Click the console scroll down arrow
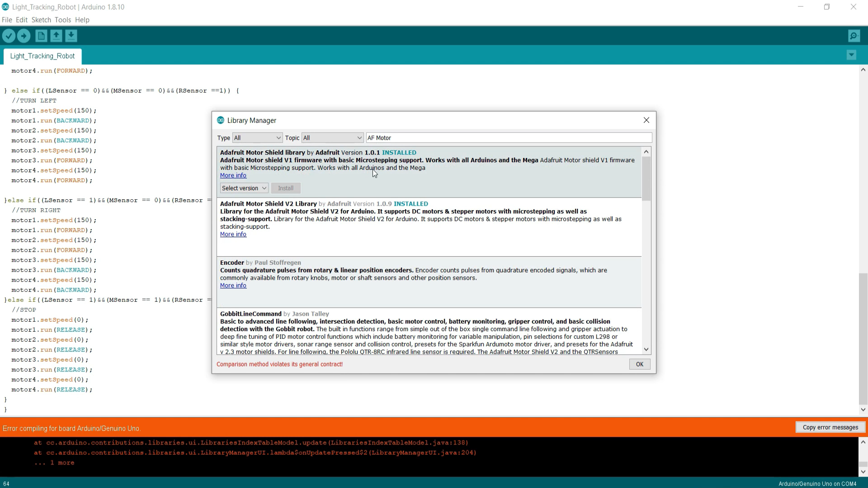Image resolution: width=868 pixels, height=488 pixels. [x=863, y=472]
